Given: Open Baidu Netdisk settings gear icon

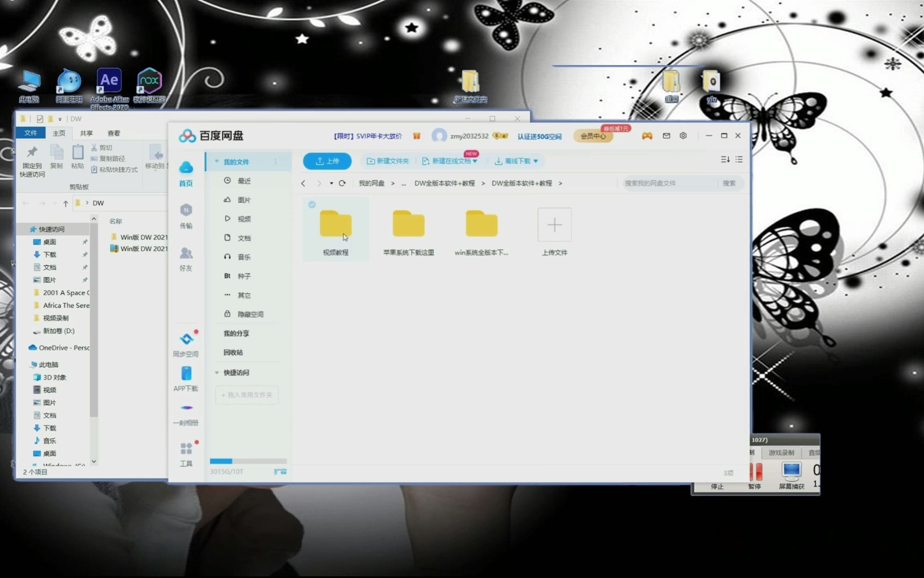Looking at the screenshot, I should point(683,136).
